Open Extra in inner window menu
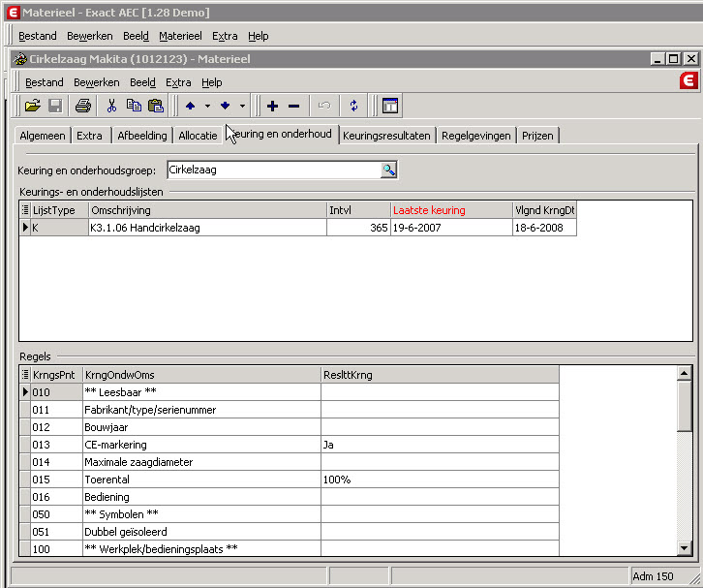Image resolution: width=703 pixels, height=588 pixels. [178, 82]
